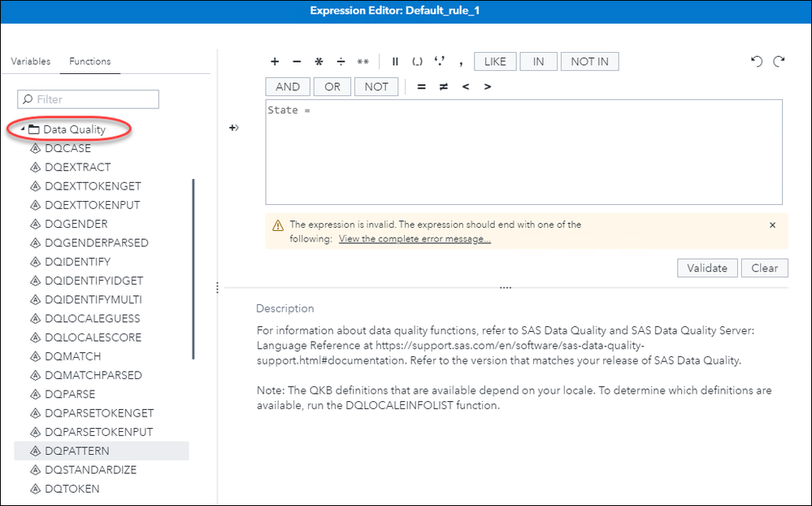Click the undo arrow icon
The image size is (812, 506).
click(x=756, y=62)
